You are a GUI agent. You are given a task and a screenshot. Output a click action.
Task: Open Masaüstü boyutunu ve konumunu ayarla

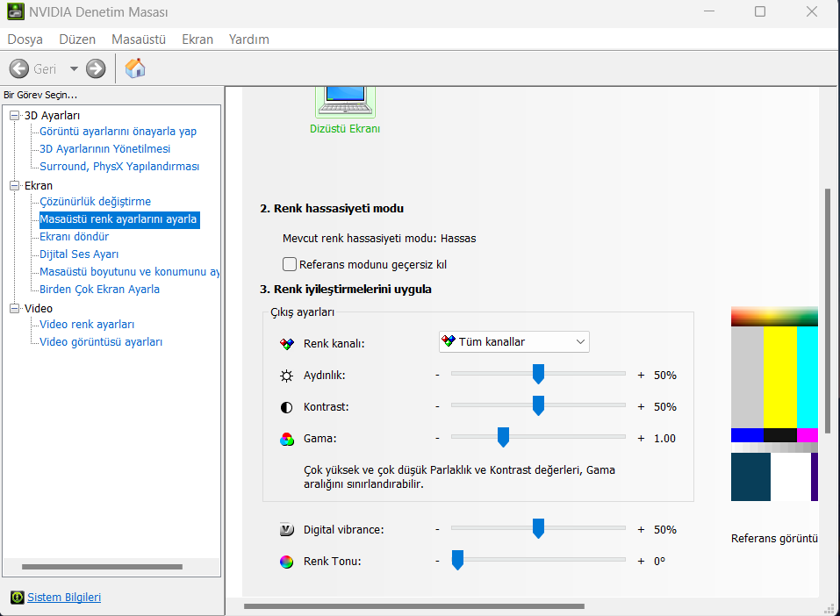pyautogui.click(x=130, y=271)
